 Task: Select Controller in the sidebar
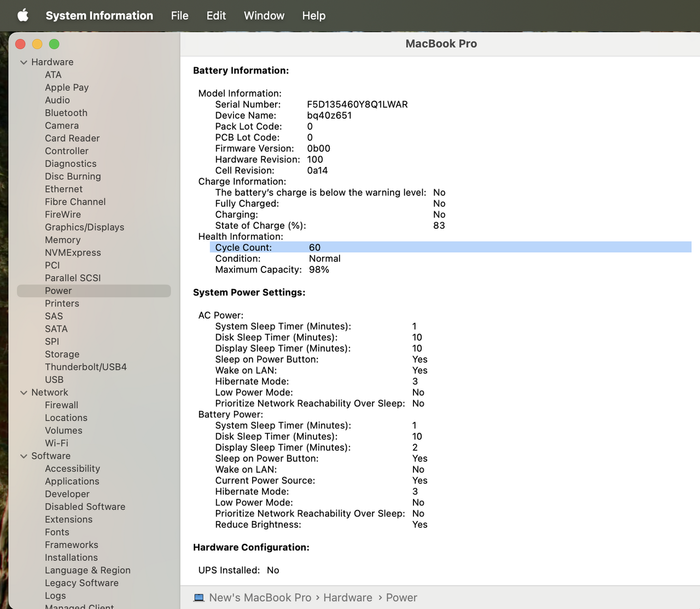[67, 151]
